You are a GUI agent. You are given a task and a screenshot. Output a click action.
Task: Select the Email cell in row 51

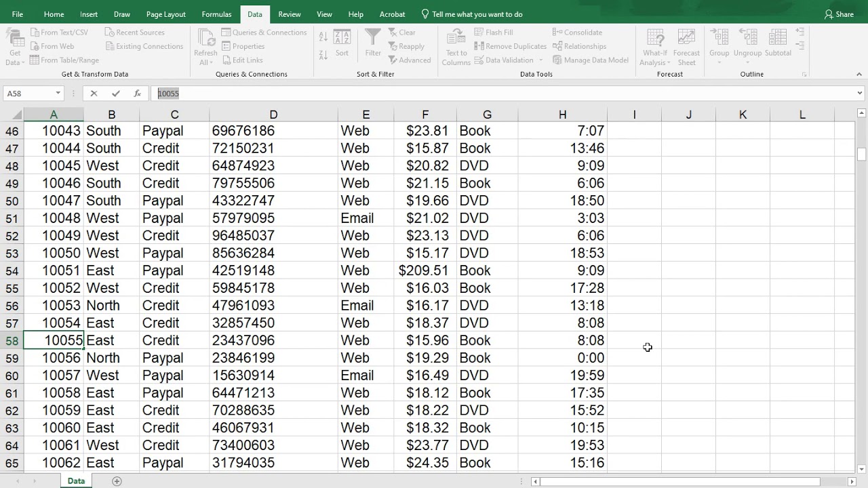(x=366, y=218)
